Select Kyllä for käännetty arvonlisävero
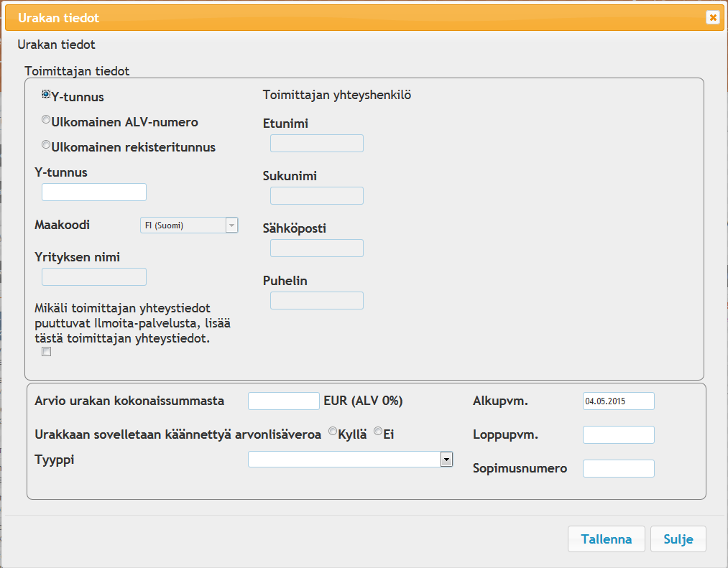This screenshot has height=568, width=728. (333, 431)
